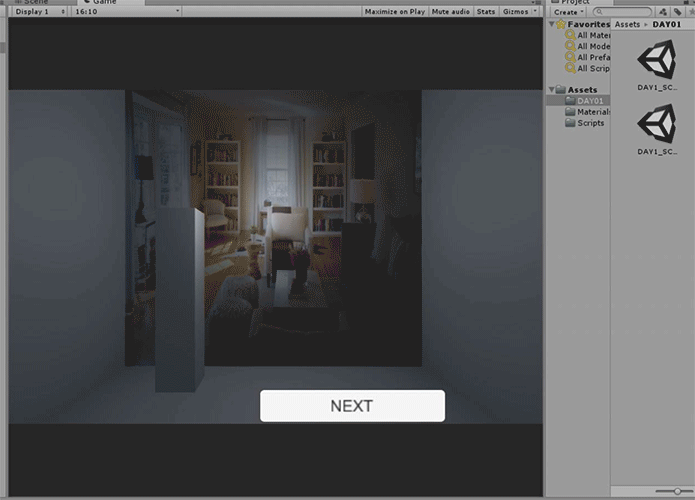
Task: Toggle Mute audio in the Game view
Action: tap(450, 12)
